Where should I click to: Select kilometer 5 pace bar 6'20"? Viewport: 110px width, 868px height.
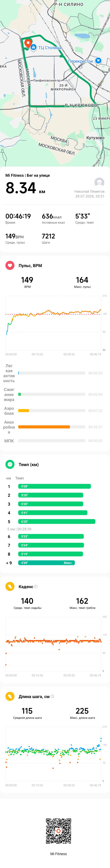click(x=57, y=522)
